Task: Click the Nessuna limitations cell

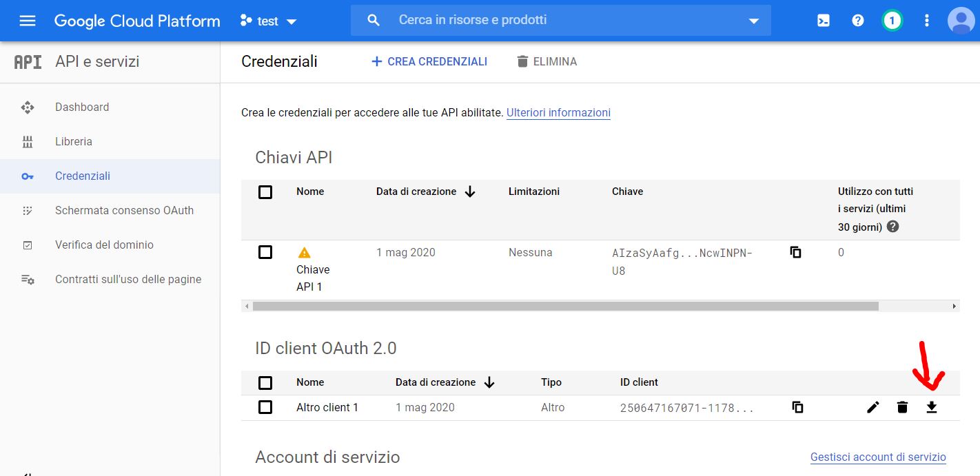Action: click(531, 252)
